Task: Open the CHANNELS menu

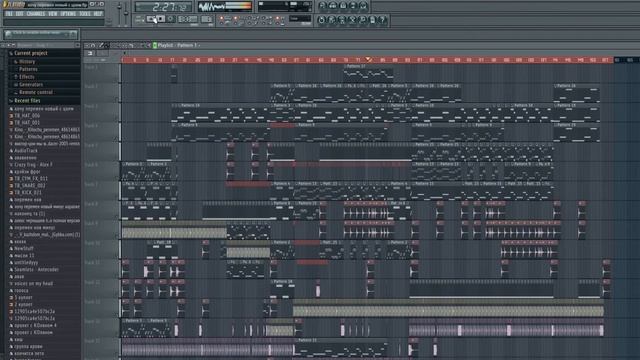Action: point(36,14)
